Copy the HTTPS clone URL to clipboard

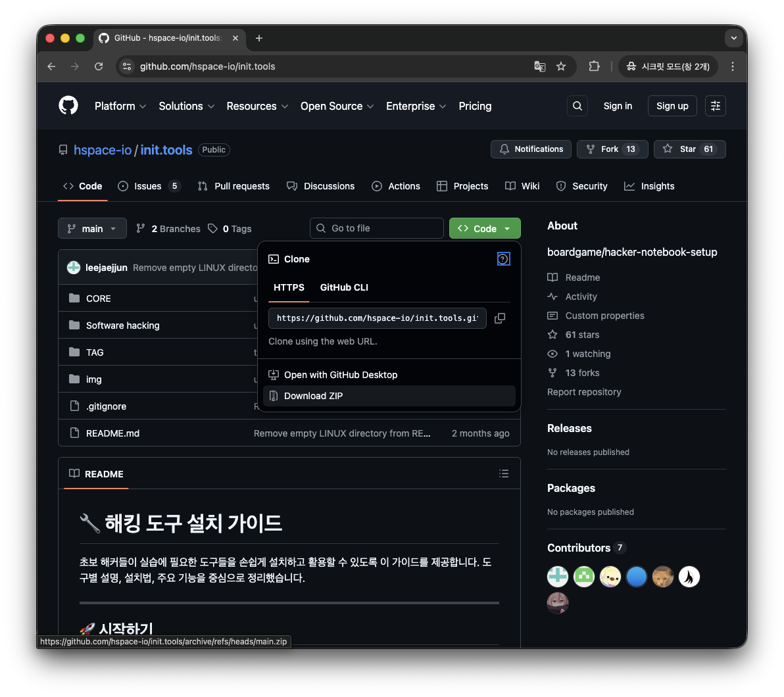tap(500, 318)
